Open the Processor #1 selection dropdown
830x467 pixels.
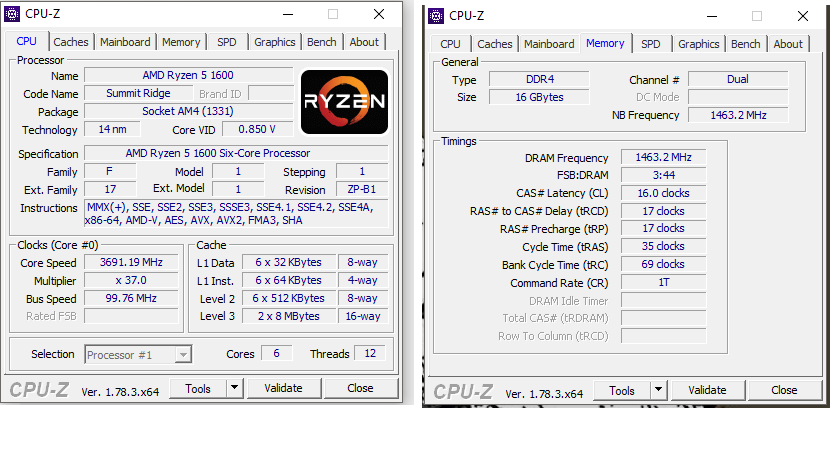click(x=138, y=355)
